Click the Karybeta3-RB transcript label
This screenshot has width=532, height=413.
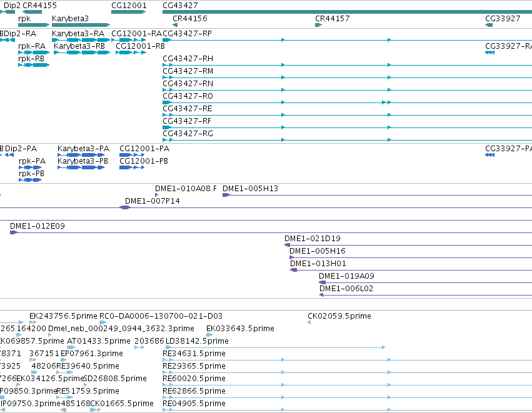tap(80, 46)
